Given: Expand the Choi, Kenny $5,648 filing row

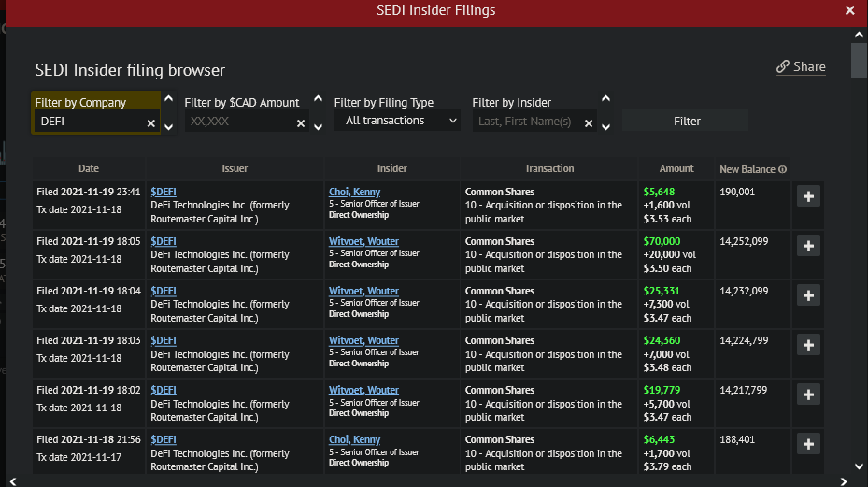Looking at the screenshot, I should click(809, 196).
